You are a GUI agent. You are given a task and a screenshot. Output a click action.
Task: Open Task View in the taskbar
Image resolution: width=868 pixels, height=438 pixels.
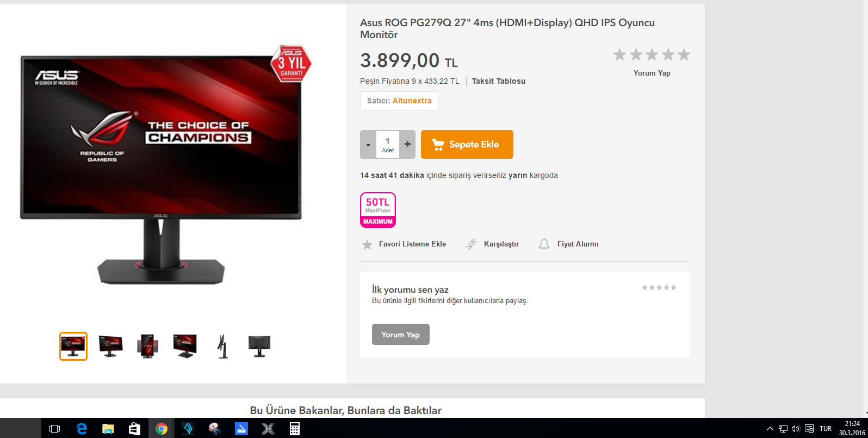[54, 429]
